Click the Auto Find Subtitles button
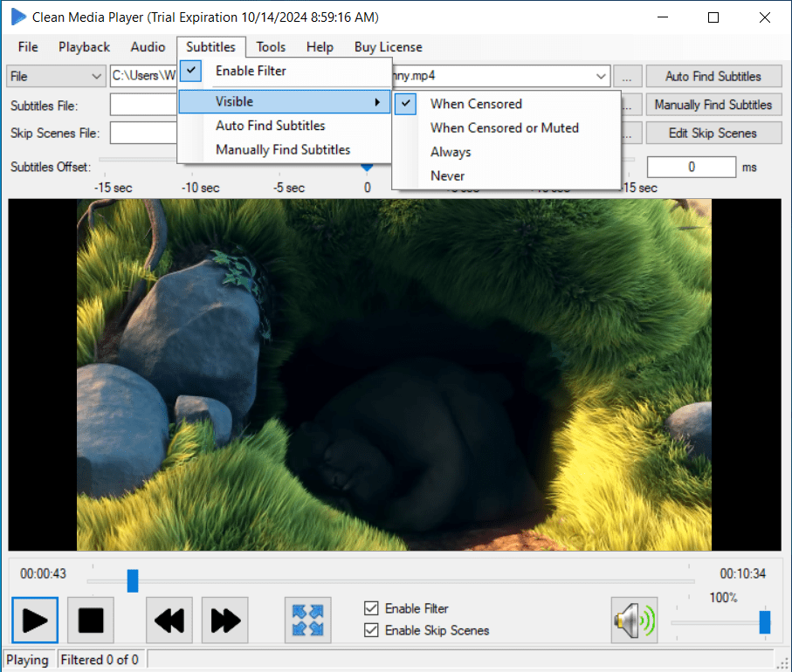Screen dimensions: 792x672 coord(713,76)
